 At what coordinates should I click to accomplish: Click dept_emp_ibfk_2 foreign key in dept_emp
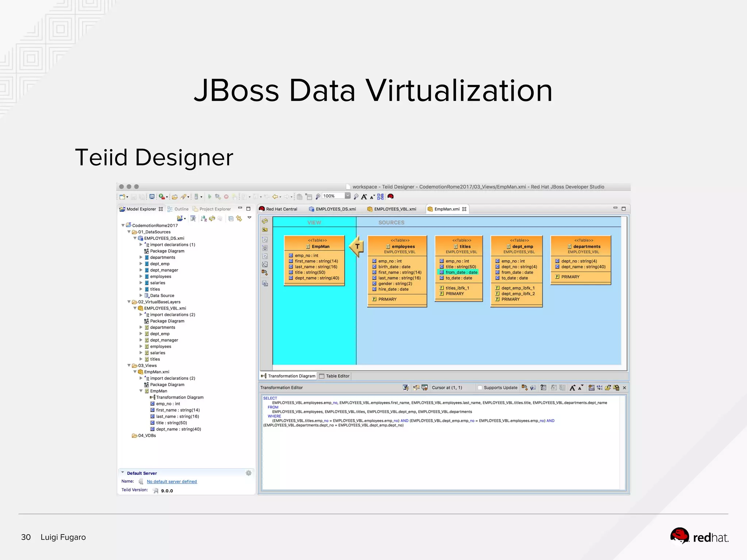click(515, 293)
